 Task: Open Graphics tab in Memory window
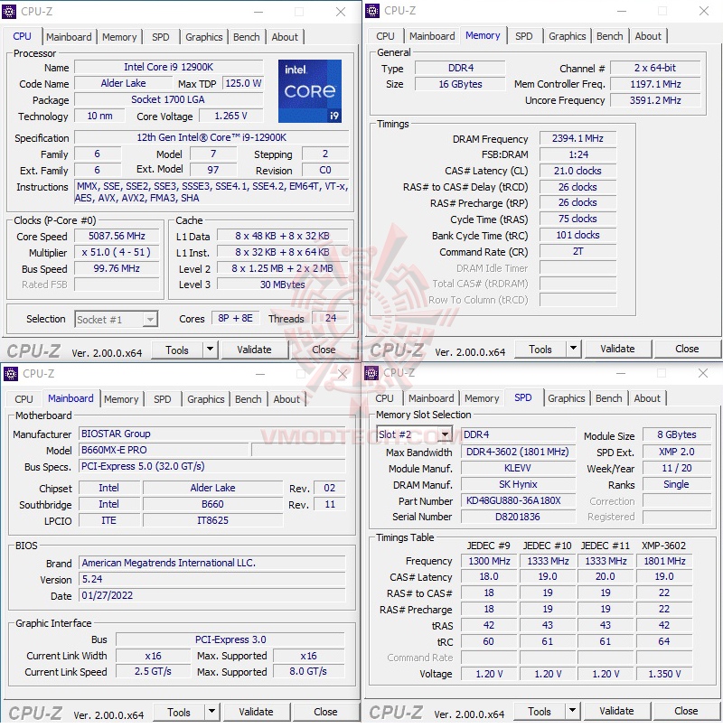pos(568,36)
